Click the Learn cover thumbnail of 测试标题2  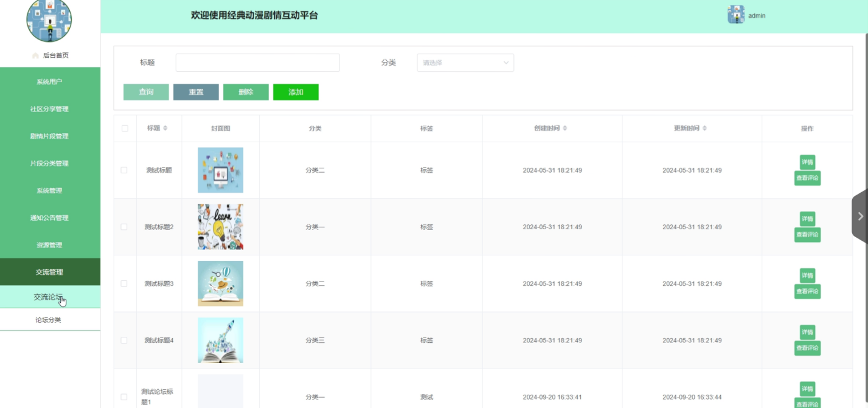pyautogui.click(x=220, y=227)
